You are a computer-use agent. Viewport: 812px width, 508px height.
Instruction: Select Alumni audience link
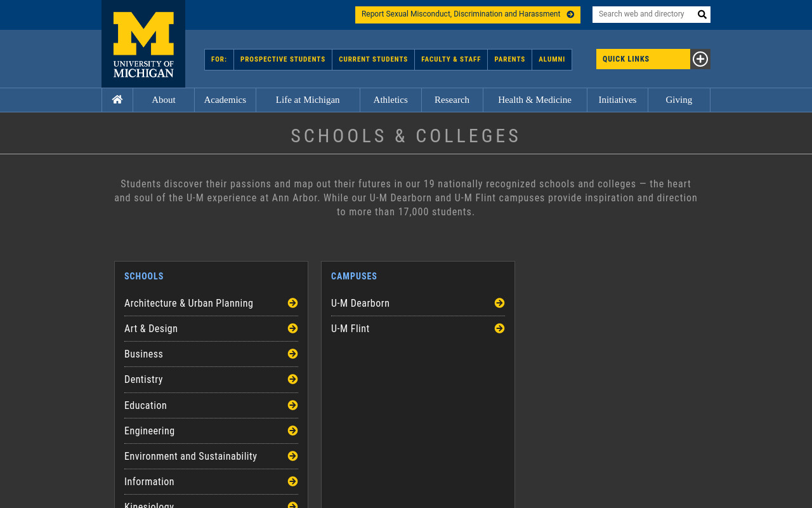click(552, 60)
